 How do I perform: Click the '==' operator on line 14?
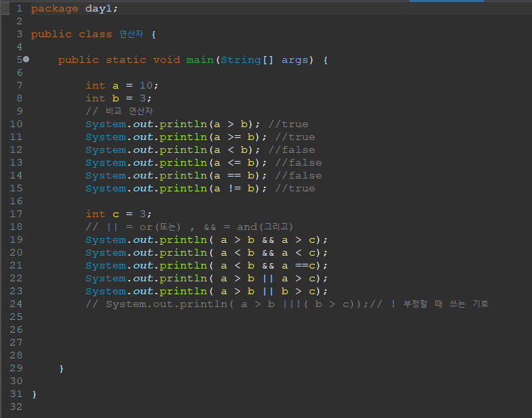[234, 176]
